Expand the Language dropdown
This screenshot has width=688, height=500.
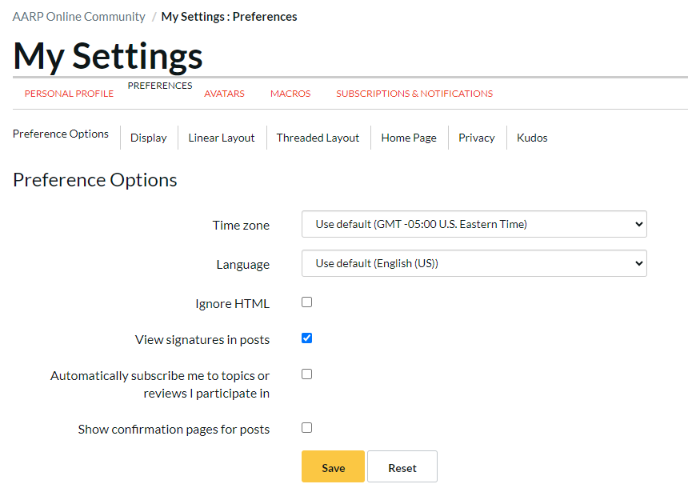pyautogui.click(x=474, y=264)
